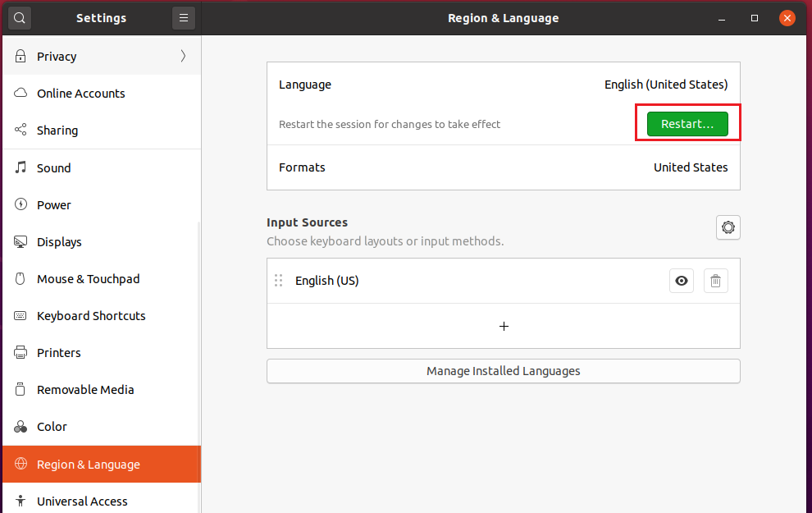This screenshot has height=513, width=812.
Task: Add an input source with plus button
Action: [x=504, y=326]
